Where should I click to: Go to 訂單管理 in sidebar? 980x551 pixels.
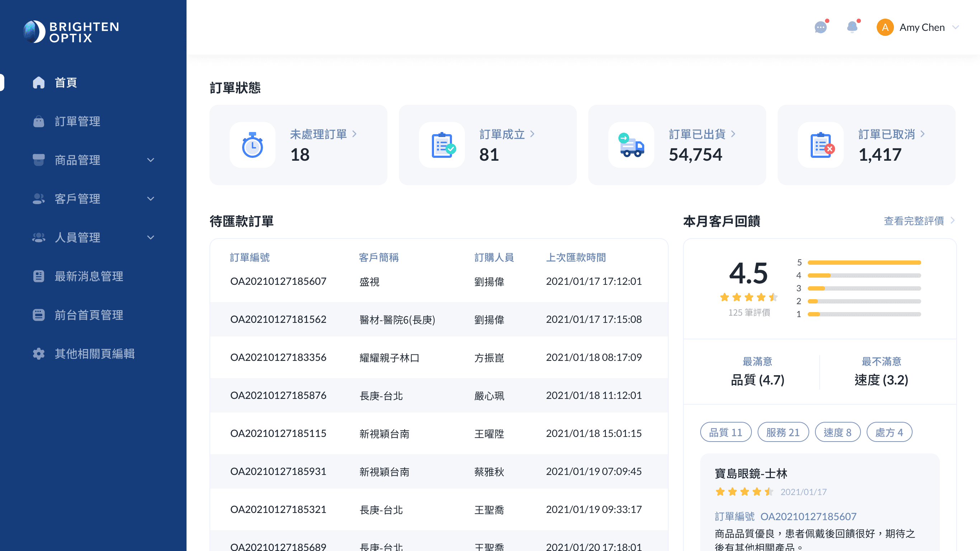coord(77,121)
